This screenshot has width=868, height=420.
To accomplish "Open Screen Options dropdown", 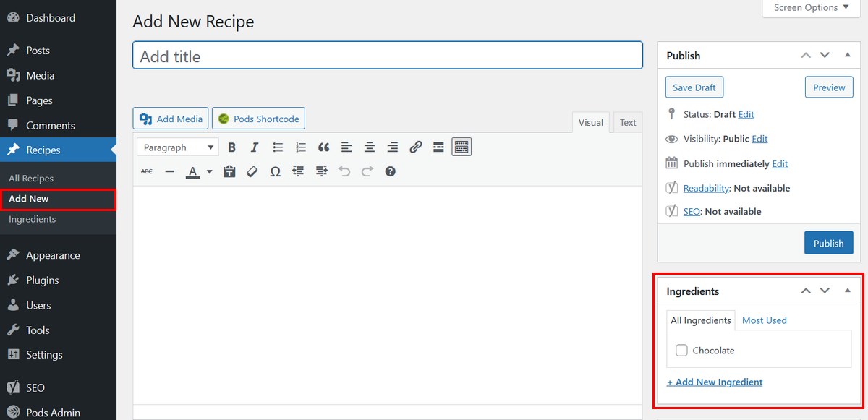I will 810,8.
